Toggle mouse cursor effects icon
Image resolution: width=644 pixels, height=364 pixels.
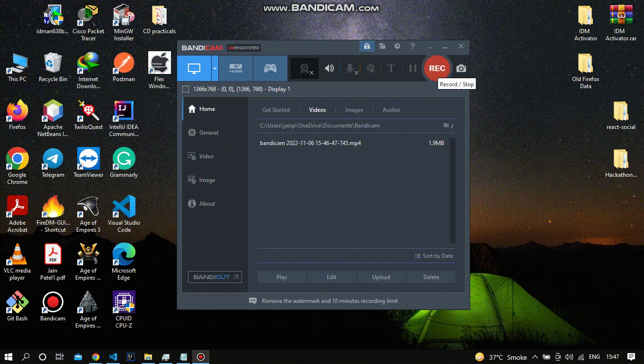[x=371, y=69]
